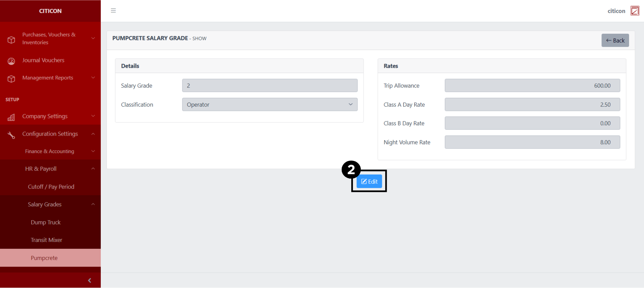Screen dimensions: 644x288
Task: Click the Configuration Settings wrench icon
Action: (11, 135)
